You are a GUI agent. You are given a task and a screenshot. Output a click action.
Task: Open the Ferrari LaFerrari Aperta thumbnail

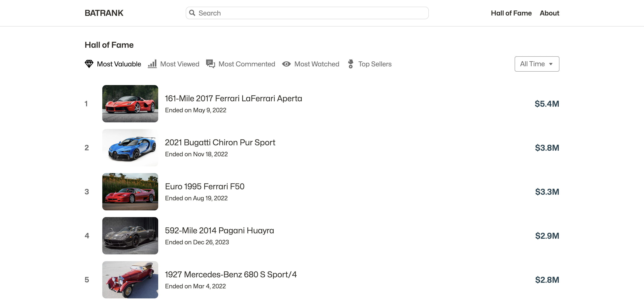point(130,104)
